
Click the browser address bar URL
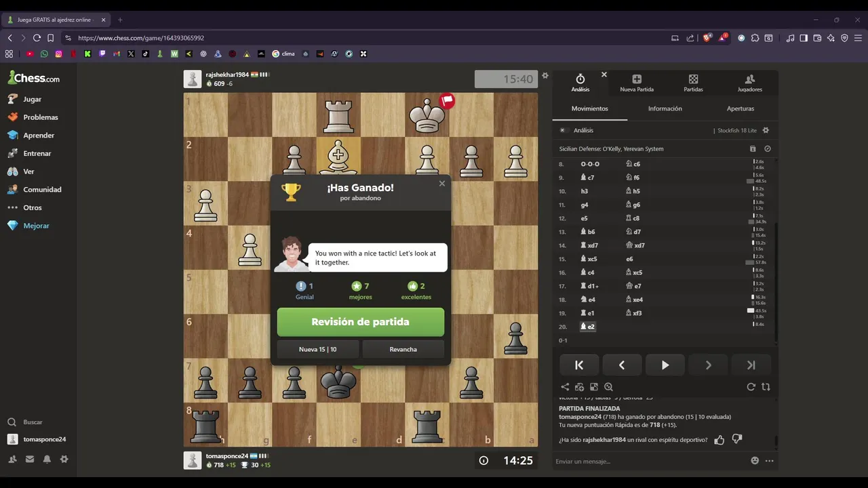(x=141, y=38)
